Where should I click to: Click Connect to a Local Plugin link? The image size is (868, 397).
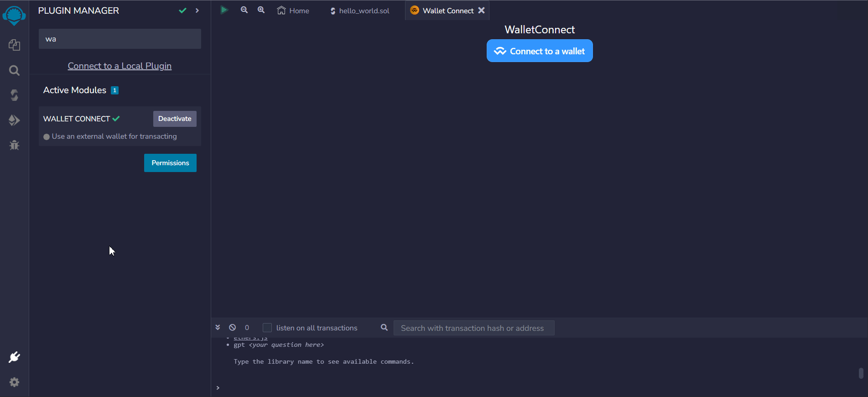coord(120,66)
